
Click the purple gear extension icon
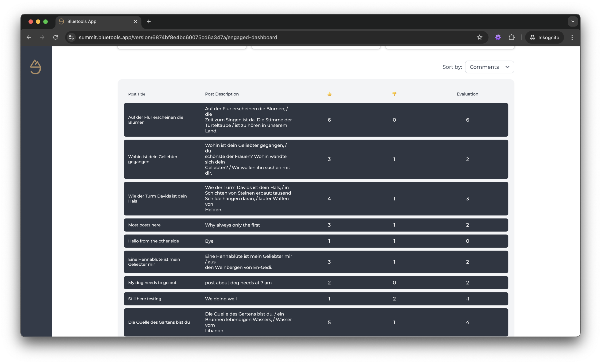click(498, 37)
